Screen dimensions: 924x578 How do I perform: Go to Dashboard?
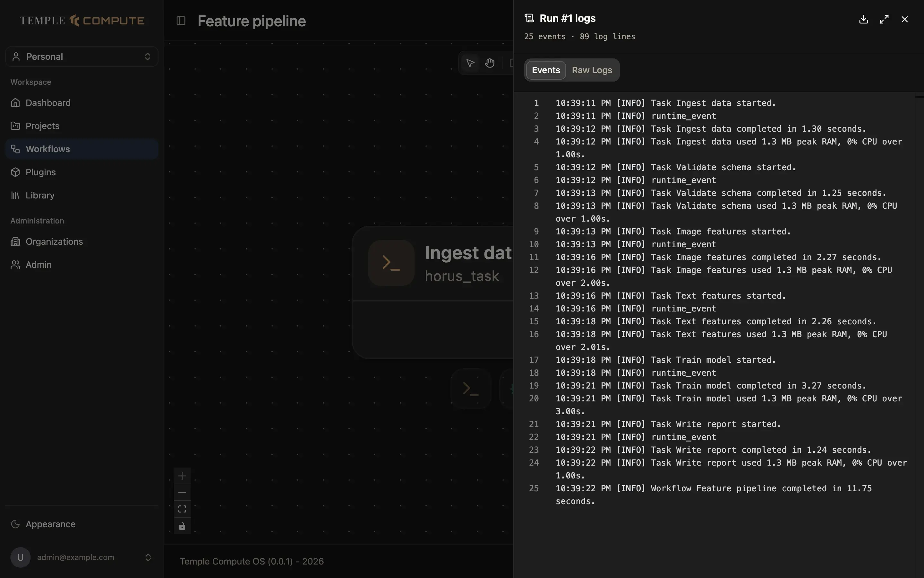tap(82, 103)
